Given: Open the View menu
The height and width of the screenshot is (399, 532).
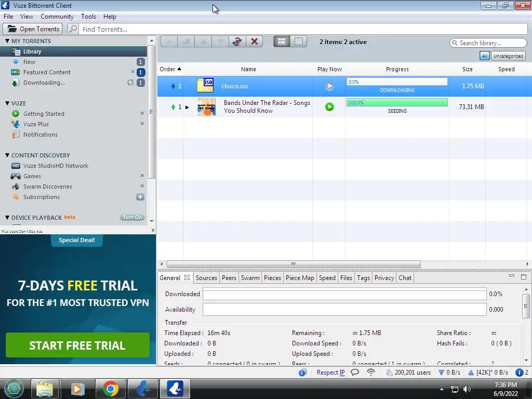Looking at the screenshot, I should coord(26,17).
